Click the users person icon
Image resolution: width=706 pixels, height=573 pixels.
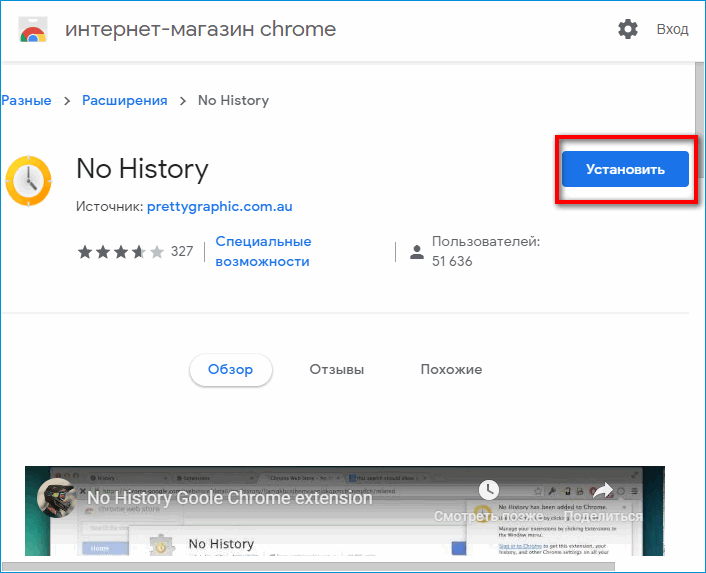tap(417, 252)
